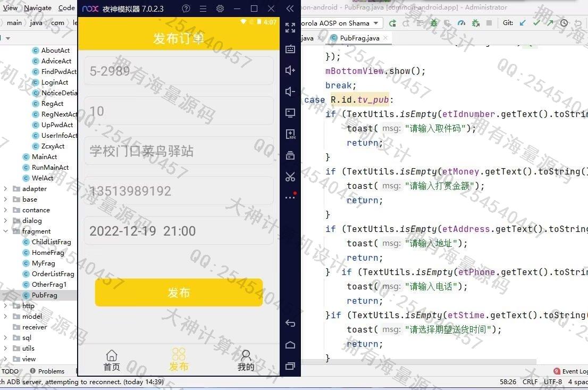Switch to PubFrag.java editor tab
Image resolution: width=588 pixels, height=390 pixels.
click(359, 38)
